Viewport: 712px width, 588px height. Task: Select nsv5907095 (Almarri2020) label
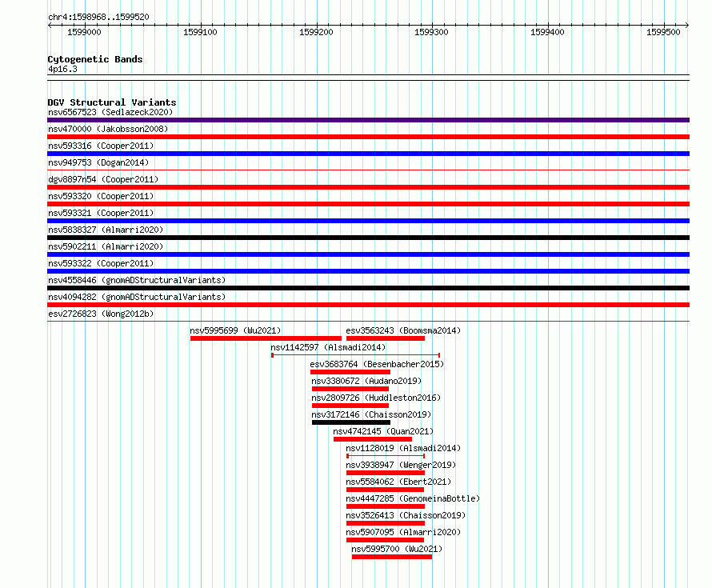click(x=403, y=532)
